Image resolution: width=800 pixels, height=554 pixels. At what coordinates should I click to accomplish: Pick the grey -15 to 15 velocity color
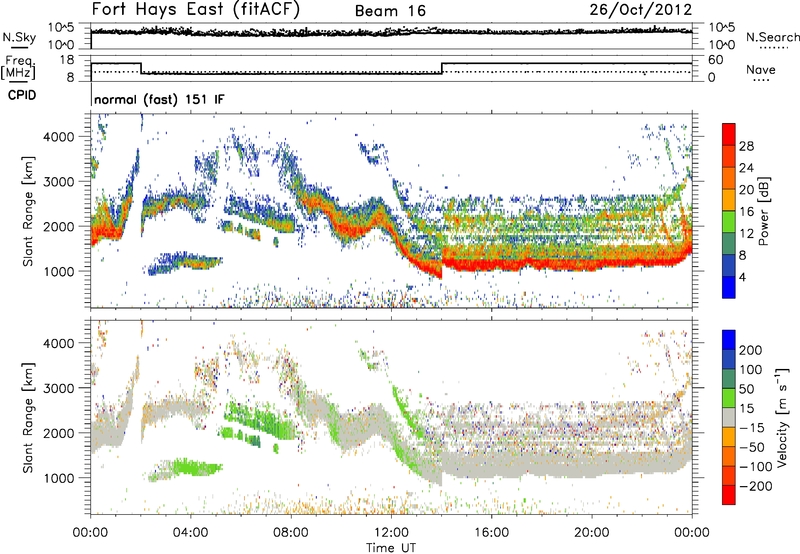pos(729,417)
